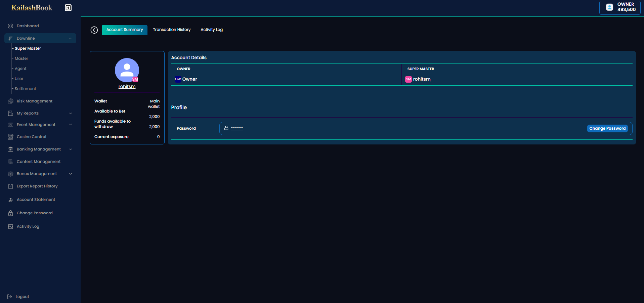Open the Activity Log tab
Image resolution: width=644 pixels, height=303 pixels.
(x=212, y=30)
